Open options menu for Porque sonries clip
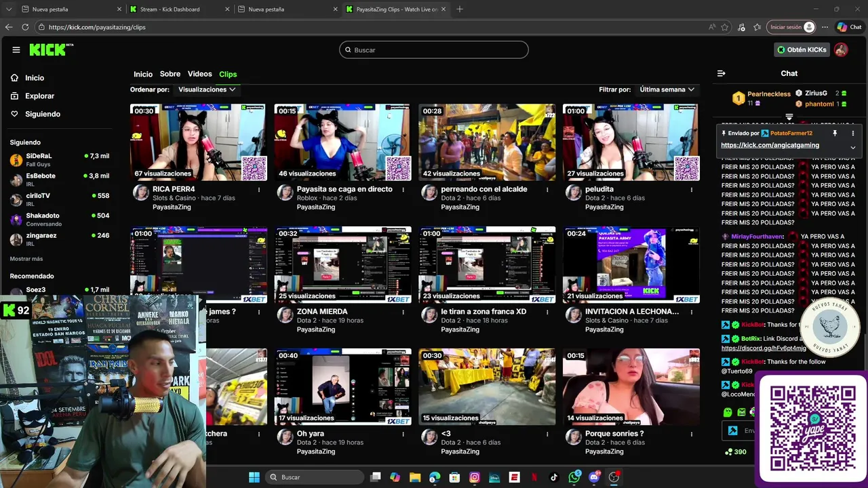 [692, 434]
